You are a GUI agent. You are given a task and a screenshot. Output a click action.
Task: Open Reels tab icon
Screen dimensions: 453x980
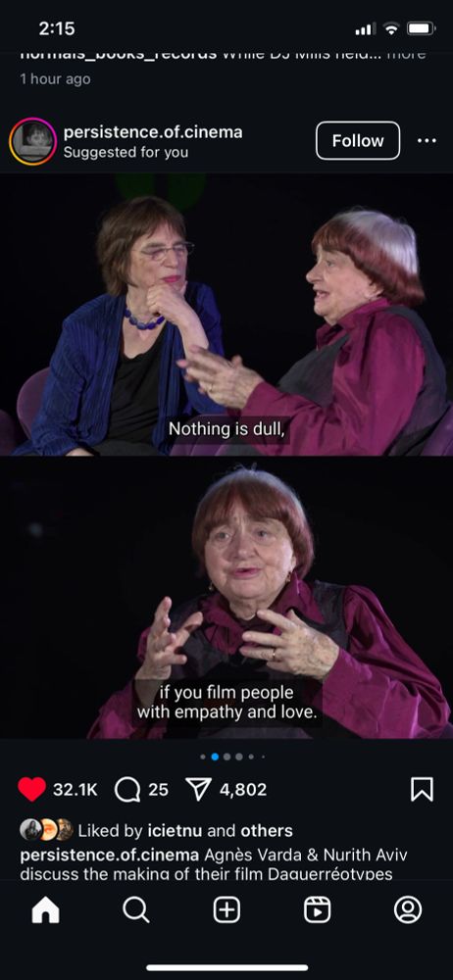pyautogui.click(x=318, y=910)
